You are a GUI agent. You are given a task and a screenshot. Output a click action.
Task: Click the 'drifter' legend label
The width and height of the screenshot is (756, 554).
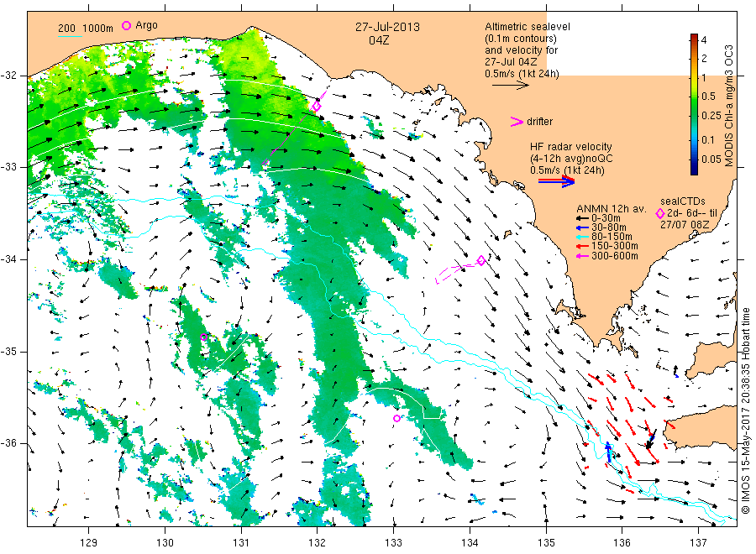[540, 122]
